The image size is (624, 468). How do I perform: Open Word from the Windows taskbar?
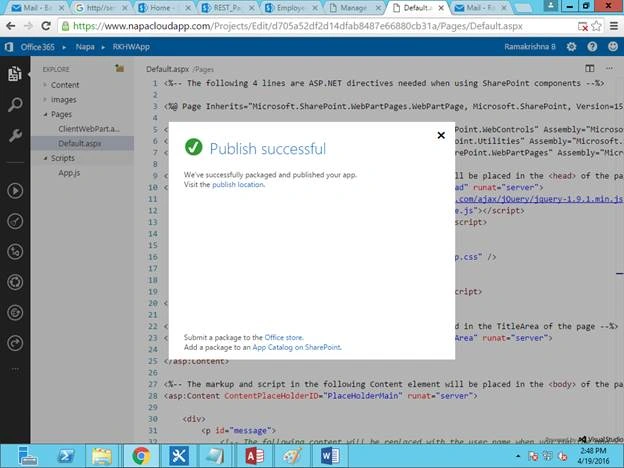pos(330,456)
